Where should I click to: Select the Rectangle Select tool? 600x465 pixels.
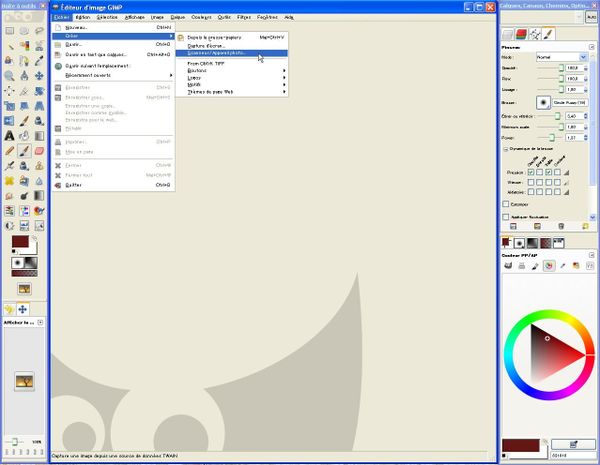pyautogui.click(x=9, y=31)
